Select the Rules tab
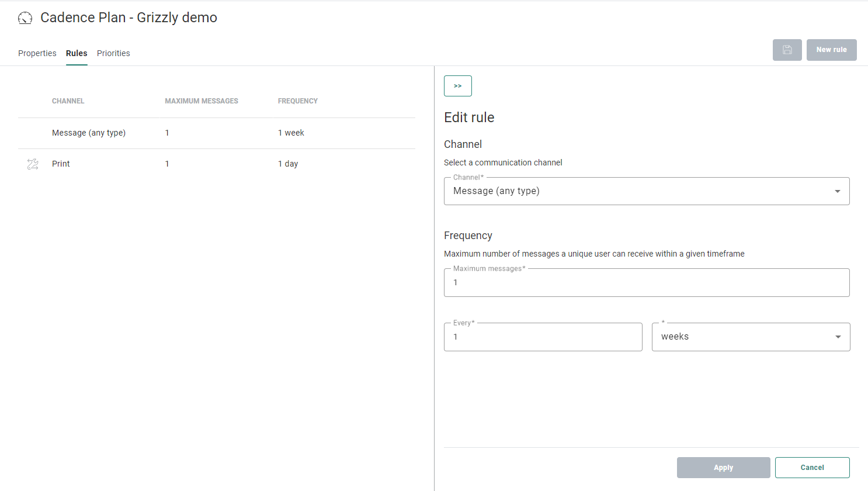Viewport: 868px width, 491px height. pyautogui.click(x=77, y=53)
